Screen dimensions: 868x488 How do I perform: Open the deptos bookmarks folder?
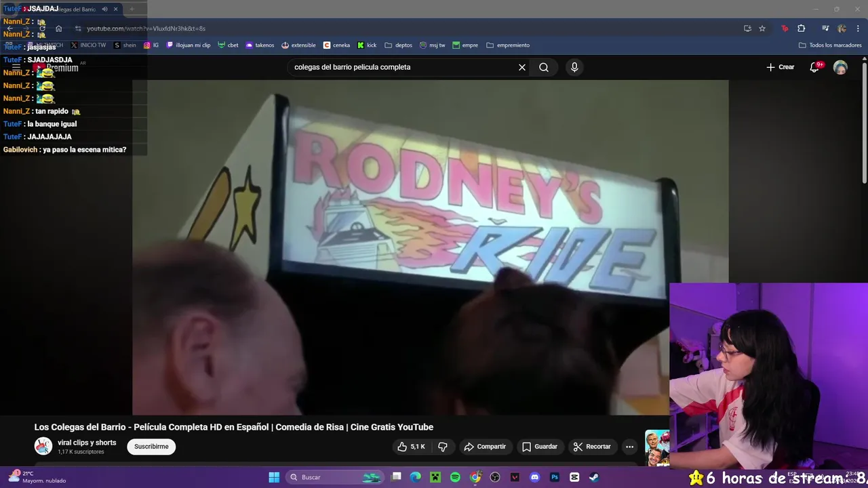pos(398,45)
